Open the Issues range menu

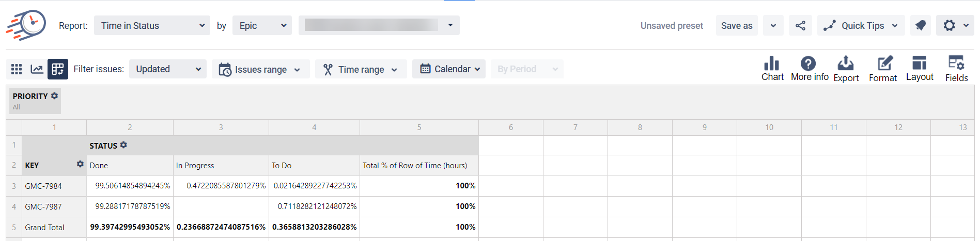260,69
